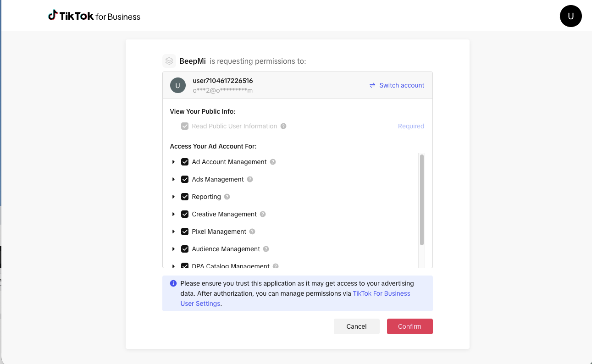Open the user profile avatar menu

pos(570,16)
